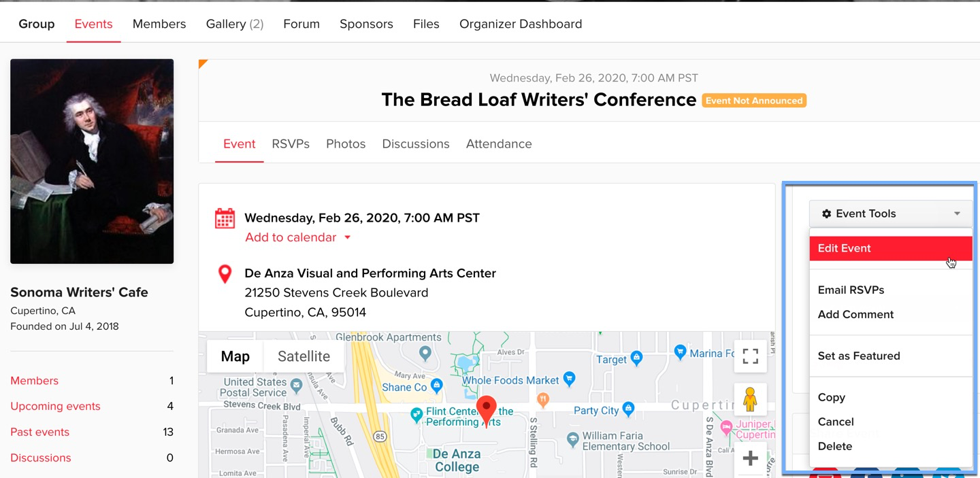
Task: Toggle fullscreen map view icon
Action: [750, 356]
